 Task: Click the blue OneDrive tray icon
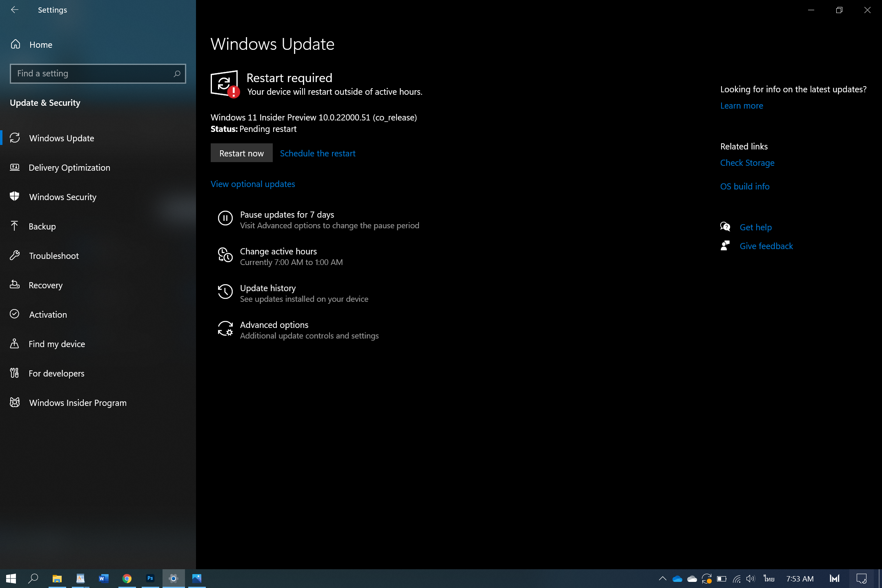[677, 579]
